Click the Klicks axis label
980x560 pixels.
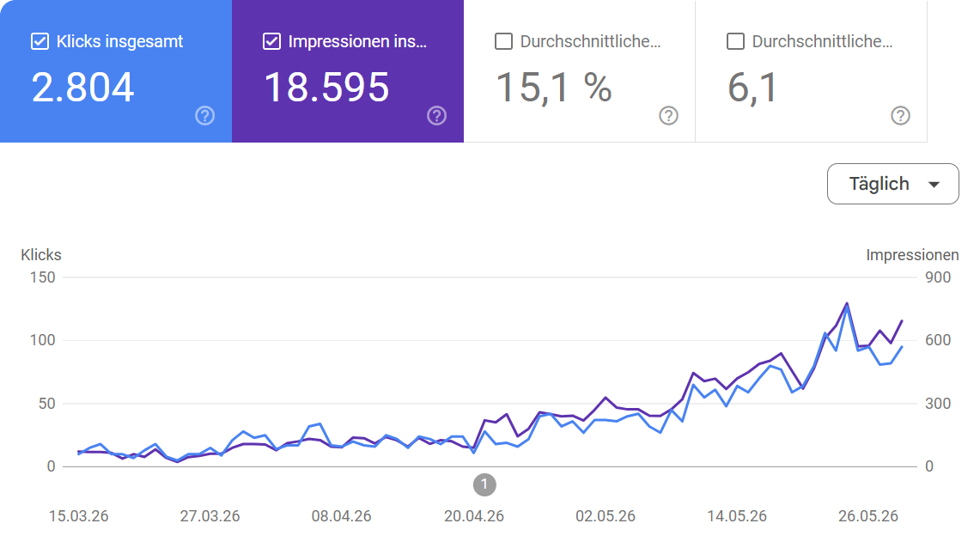point(41,255)
